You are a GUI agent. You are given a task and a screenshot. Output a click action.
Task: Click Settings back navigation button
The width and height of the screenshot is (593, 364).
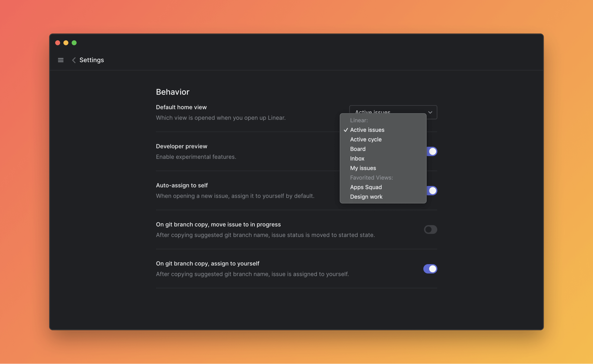73,60
